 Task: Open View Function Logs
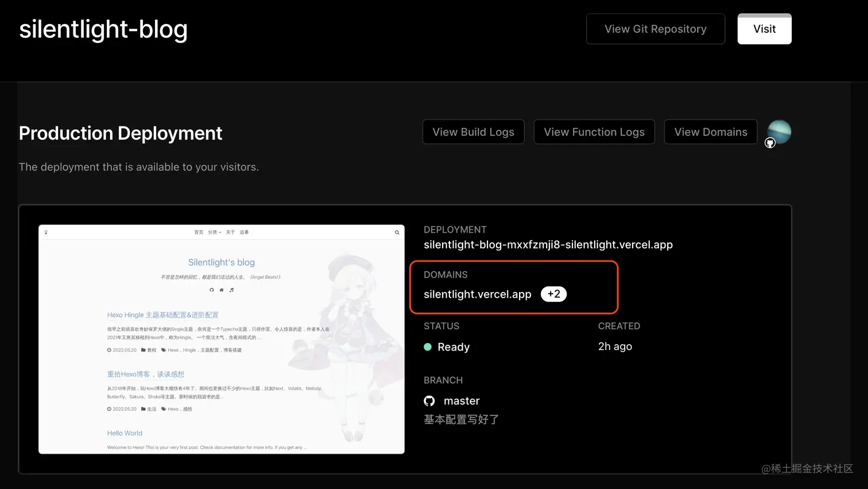pyautogui.click(x=594, y=132)
